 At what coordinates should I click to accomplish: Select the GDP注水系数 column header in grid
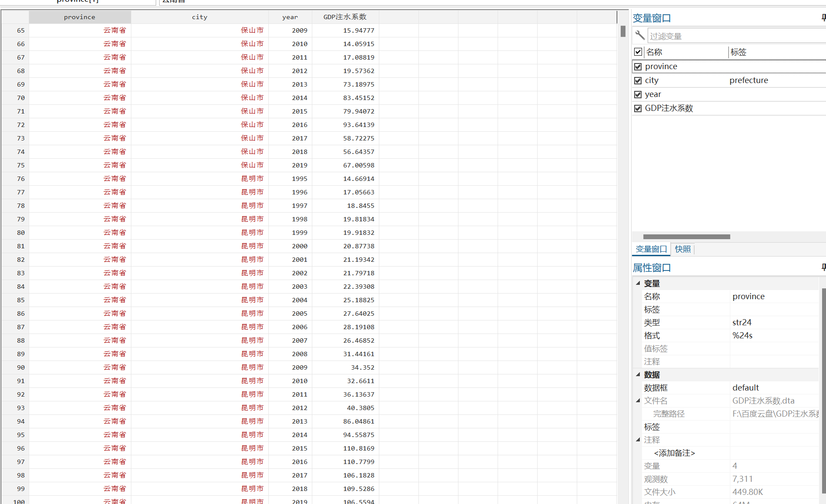345,17
